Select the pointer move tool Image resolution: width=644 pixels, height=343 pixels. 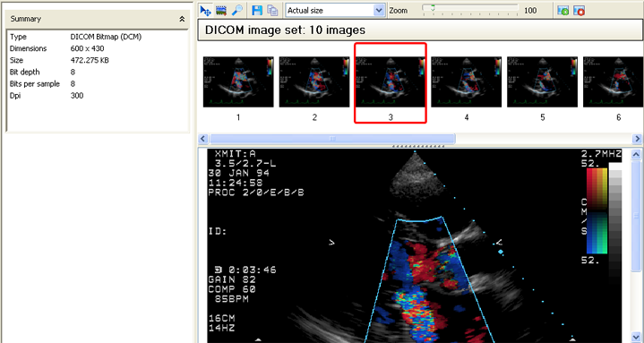205,11
